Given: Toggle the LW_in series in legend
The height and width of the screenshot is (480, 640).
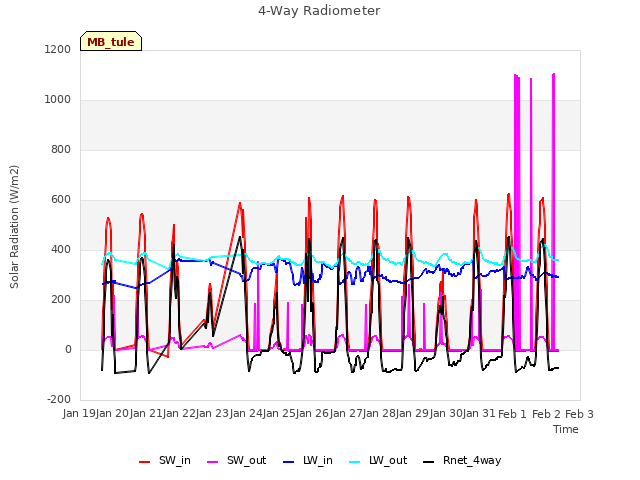Looking at the screenshot, I should 307,461.
